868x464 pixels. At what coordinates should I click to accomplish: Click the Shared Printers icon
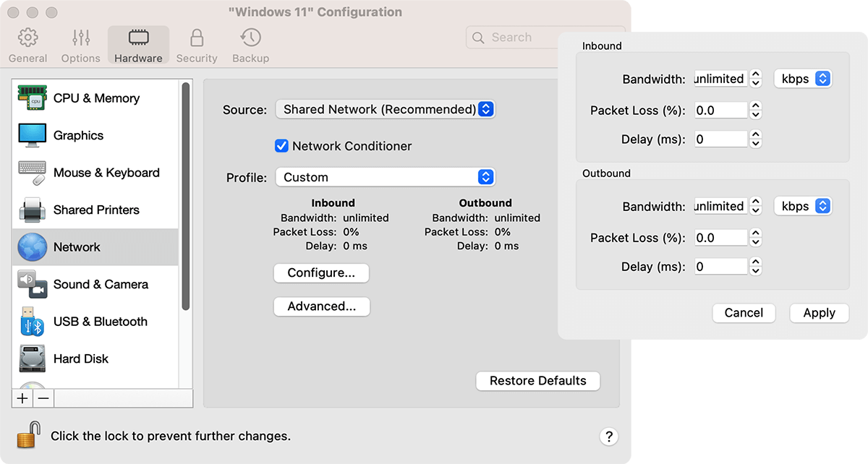(33, 210)
